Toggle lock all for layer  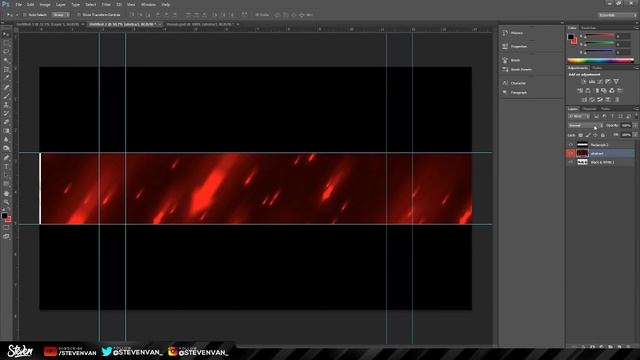point(603,135)
